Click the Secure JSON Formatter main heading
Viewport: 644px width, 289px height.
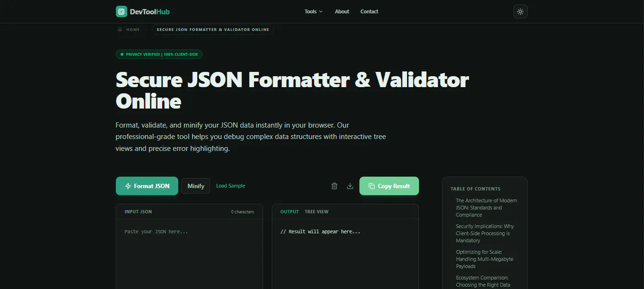coord(292,90)
